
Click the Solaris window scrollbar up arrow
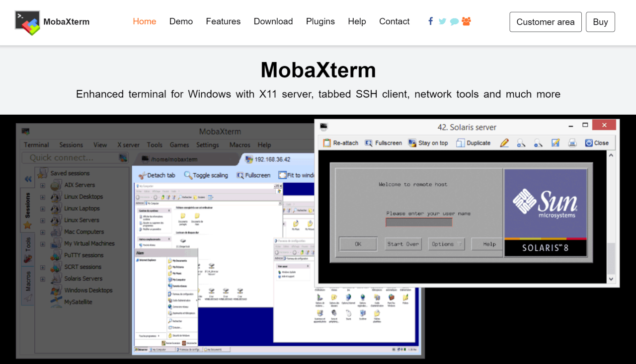(x=611, y=155)
